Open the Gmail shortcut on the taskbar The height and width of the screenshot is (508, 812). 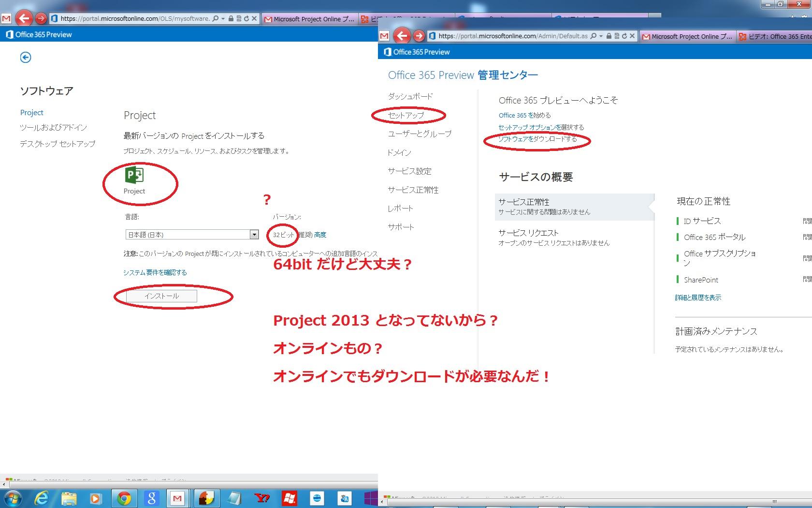pos(178,498)
